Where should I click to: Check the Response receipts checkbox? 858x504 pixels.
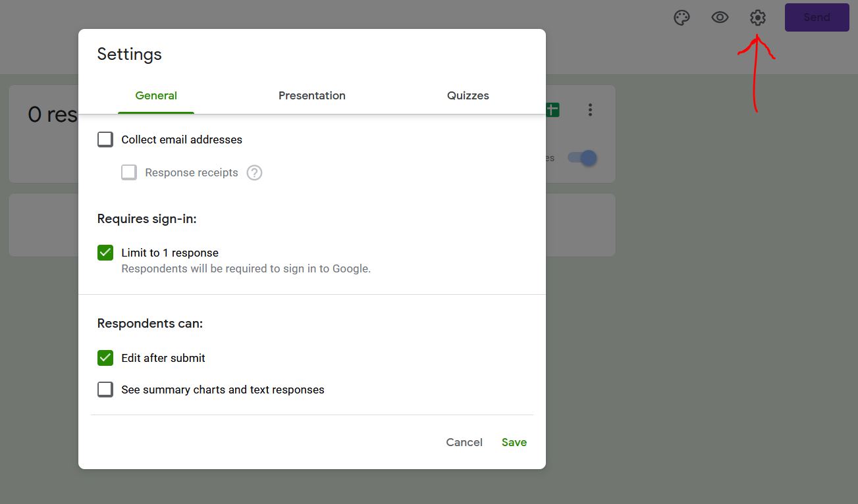click(129, 172)
